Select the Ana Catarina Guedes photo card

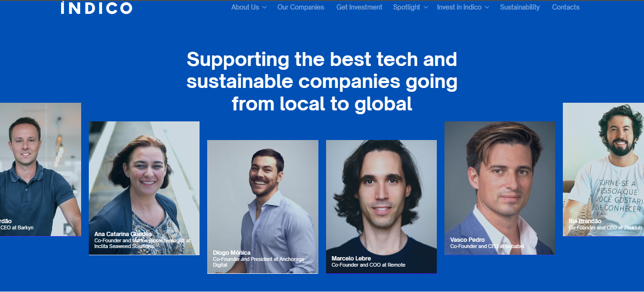coord(144,188)
